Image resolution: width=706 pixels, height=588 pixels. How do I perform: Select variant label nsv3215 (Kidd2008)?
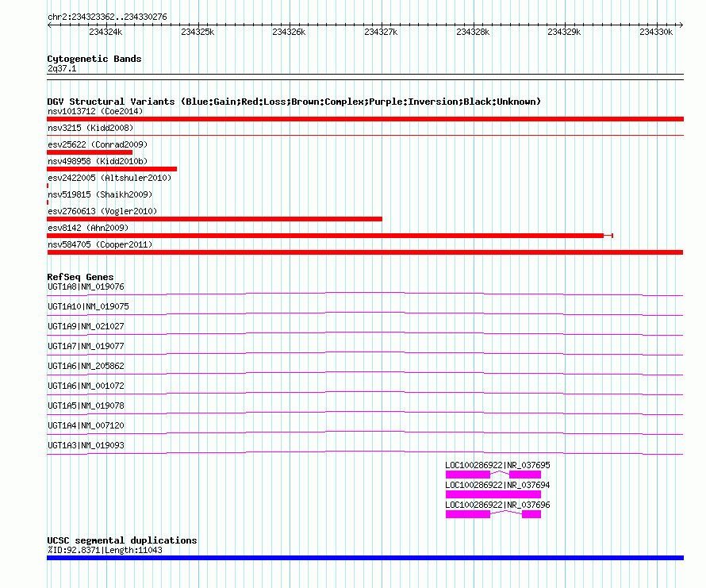[x=90, y=128]
